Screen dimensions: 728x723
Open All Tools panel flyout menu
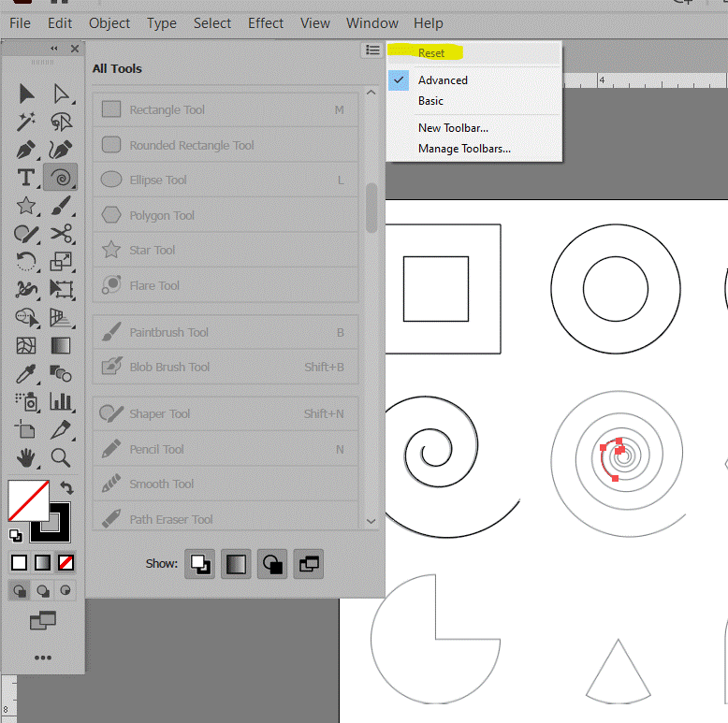coord(371,51)
